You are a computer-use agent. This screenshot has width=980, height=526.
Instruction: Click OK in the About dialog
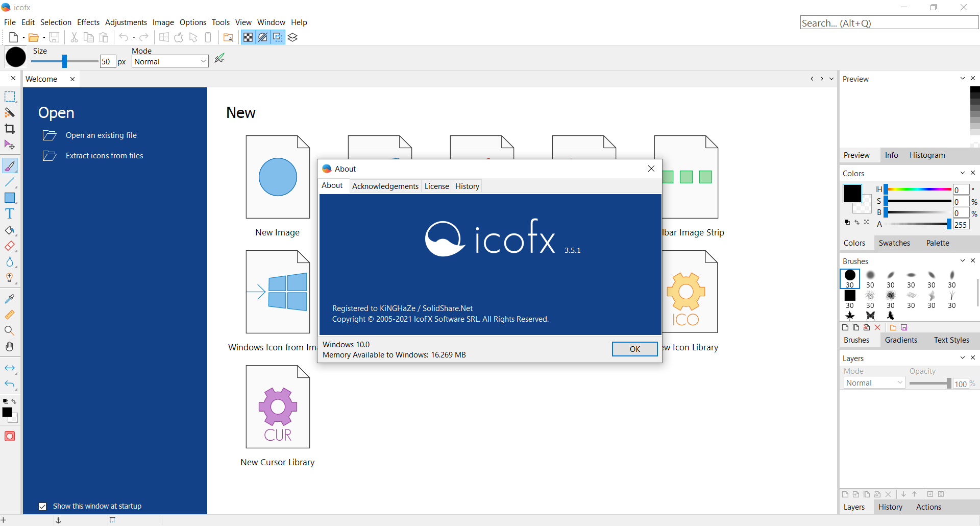pos(635,349)
